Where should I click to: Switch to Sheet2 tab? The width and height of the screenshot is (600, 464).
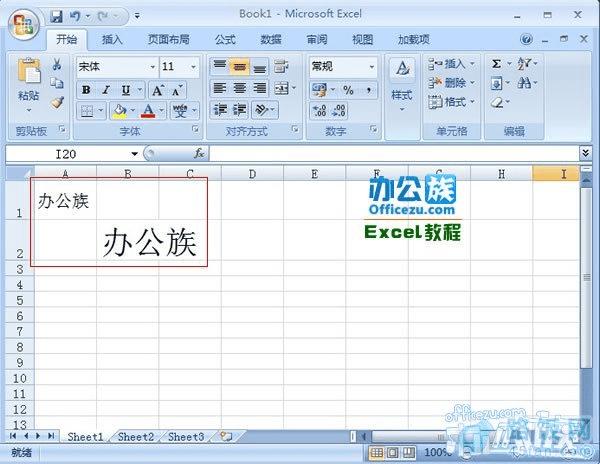(x=136, y=436)
